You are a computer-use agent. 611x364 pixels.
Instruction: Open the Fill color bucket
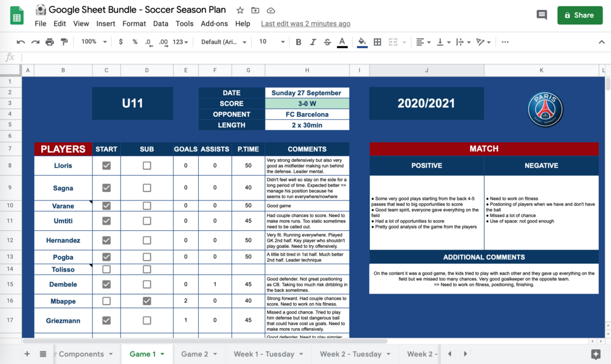(362, 43)
